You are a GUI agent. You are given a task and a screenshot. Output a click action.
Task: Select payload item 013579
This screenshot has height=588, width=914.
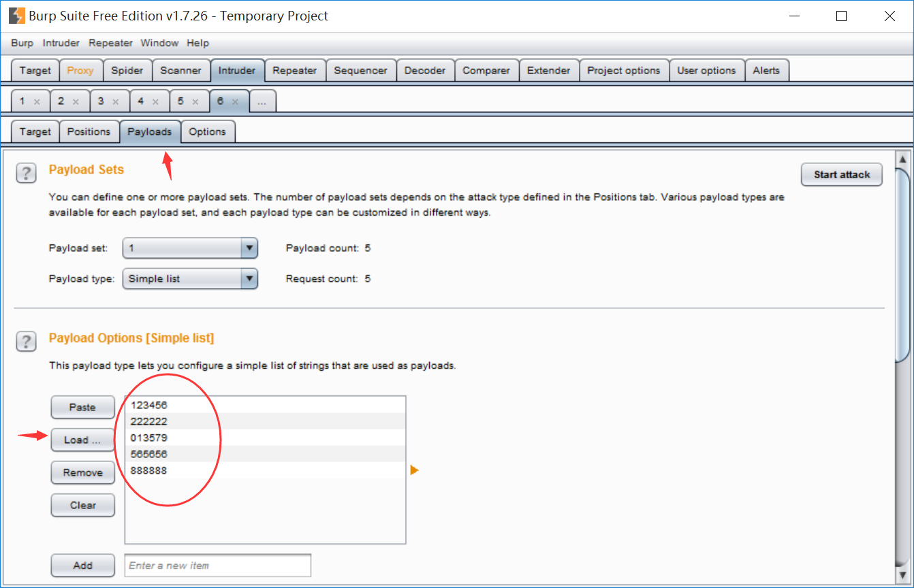(x=265, y=438)
